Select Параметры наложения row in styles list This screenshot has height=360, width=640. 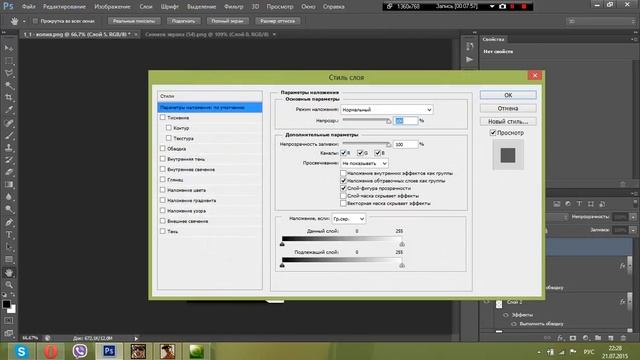tap(210, 107)
